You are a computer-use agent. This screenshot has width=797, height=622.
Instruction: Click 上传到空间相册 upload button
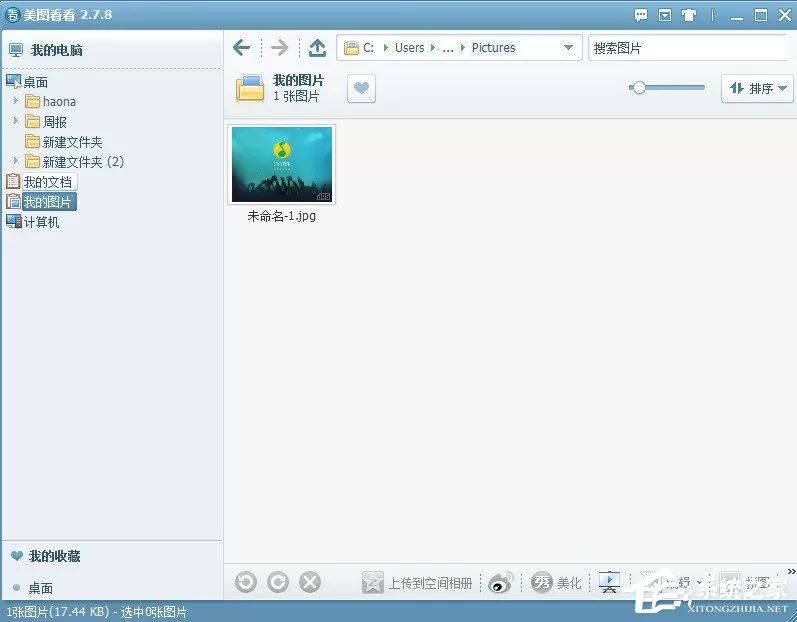pos(417,582)
